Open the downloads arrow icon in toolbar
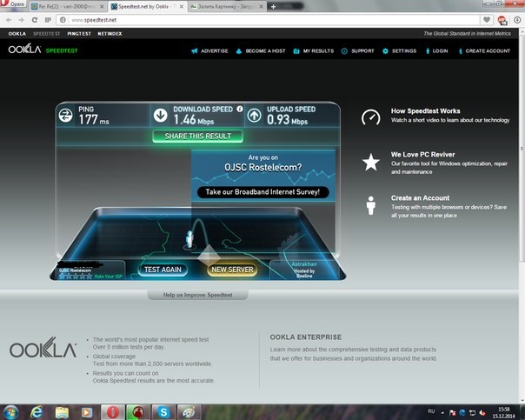Screen dimensions: 525x420 coord(517,20)
